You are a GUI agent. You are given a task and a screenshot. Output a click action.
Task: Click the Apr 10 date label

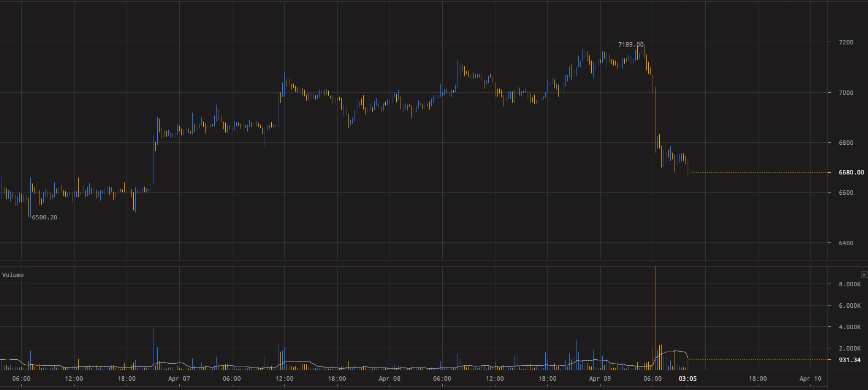pos(810,378)
